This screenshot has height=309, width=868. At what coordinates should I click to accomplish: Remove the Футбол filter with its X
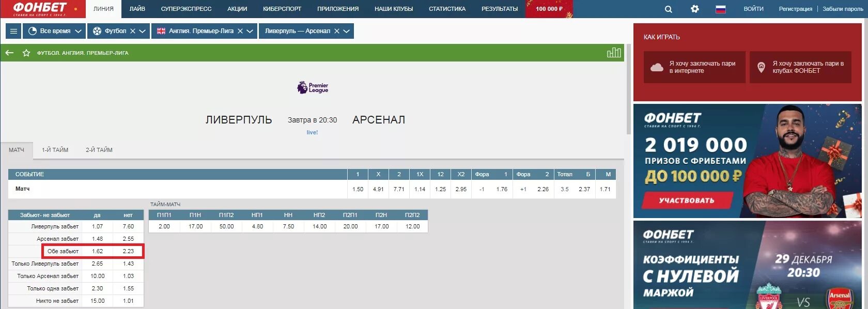pyautogui.click(x=133, y=31)
